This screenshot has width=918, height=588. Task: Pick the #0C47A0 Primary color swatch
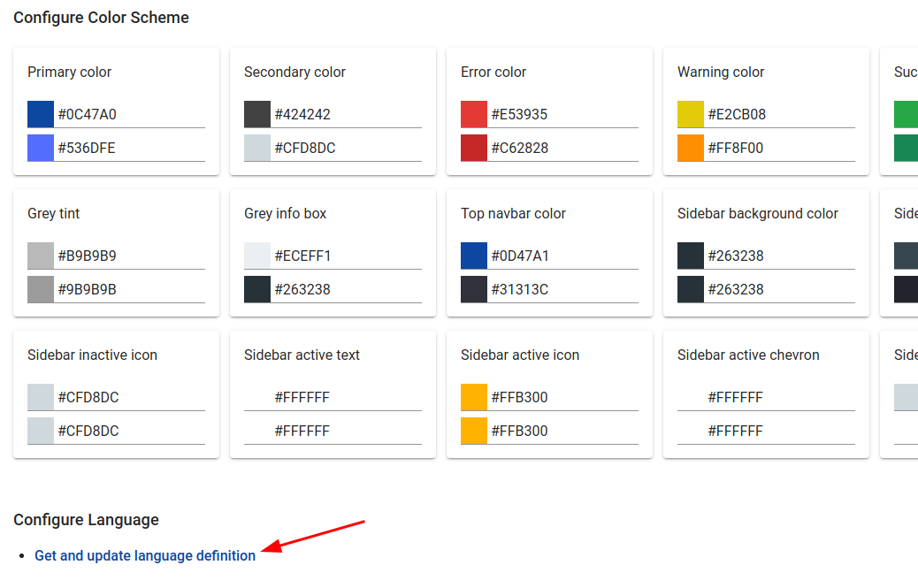[41, 114]
